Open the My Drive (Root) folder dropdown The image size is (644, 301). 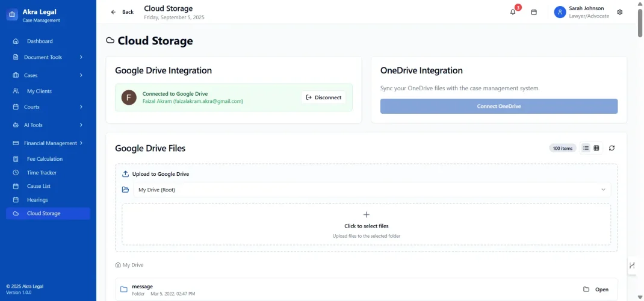pos(371,190)
